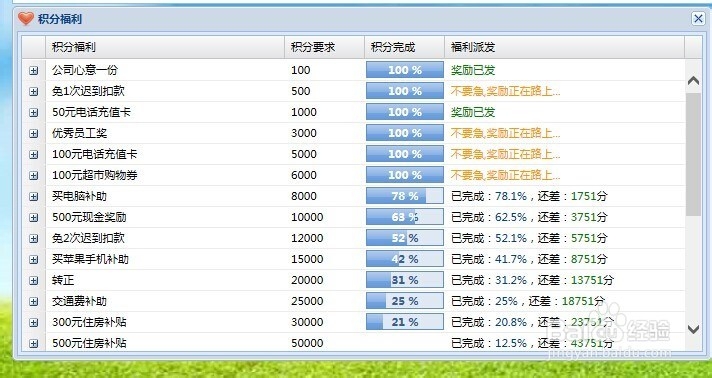Click the scrollbar down arrow
This screenshot has height=378, width=712.
(693, 328)
